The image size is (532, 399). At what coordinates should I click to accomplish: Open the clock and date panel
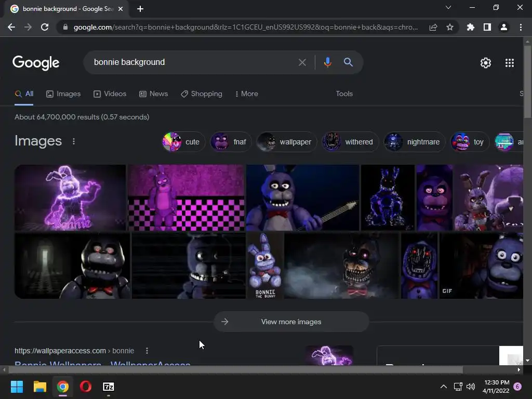tap(496, 387)
